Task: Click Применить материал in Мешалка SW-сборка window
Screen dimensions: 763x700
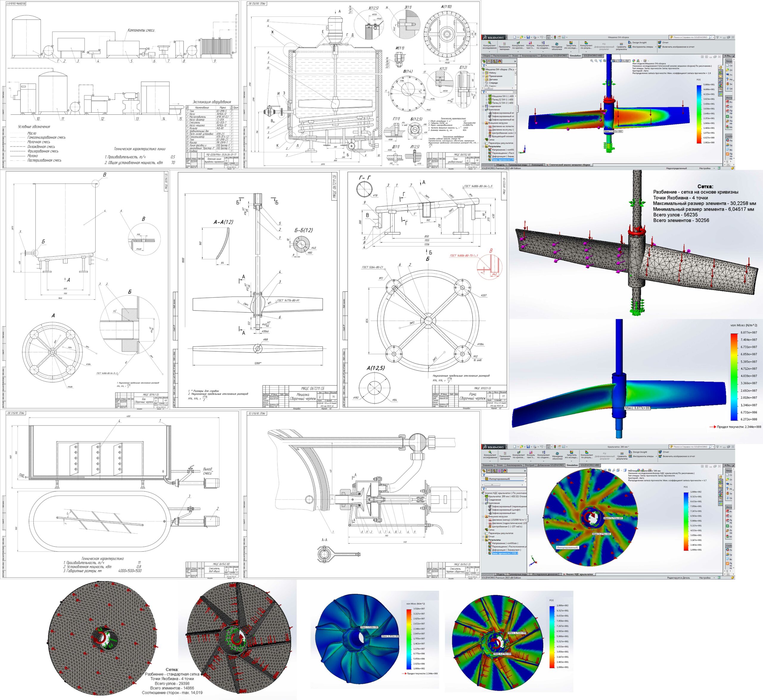Action: point(505,46)
